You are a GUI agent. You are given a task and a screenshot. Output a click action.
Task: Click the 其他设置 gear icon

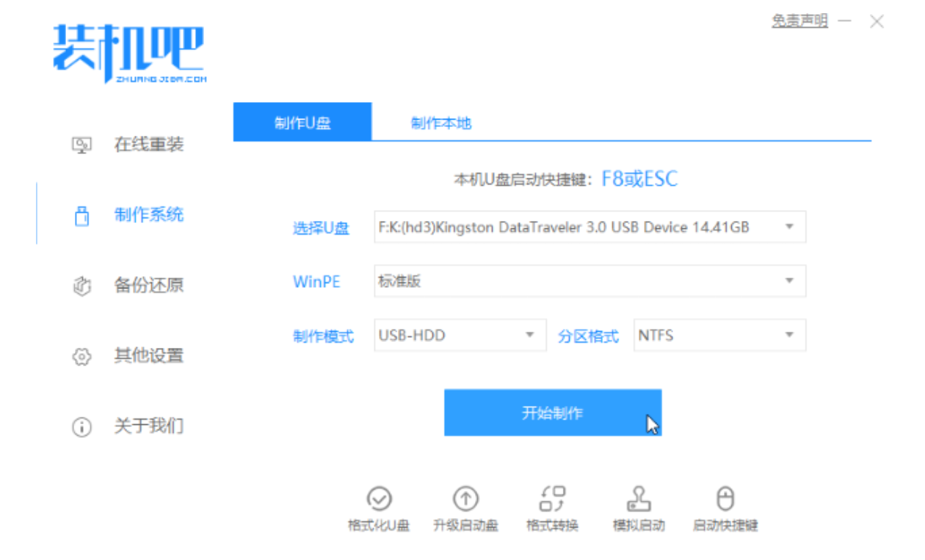(x=81, y=357)
